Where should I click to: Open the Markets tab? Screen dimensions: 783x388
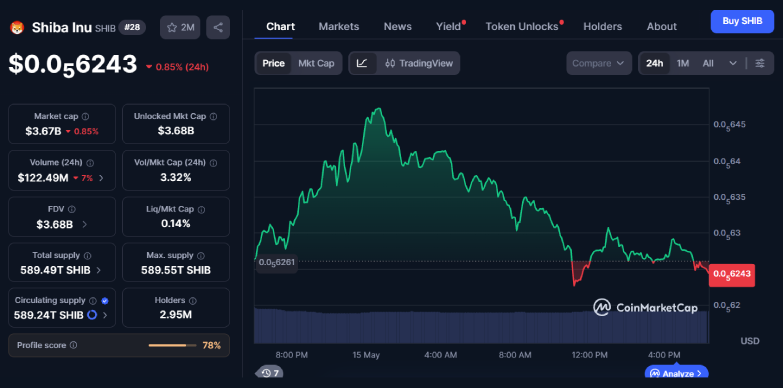click(x=339, y=26)
